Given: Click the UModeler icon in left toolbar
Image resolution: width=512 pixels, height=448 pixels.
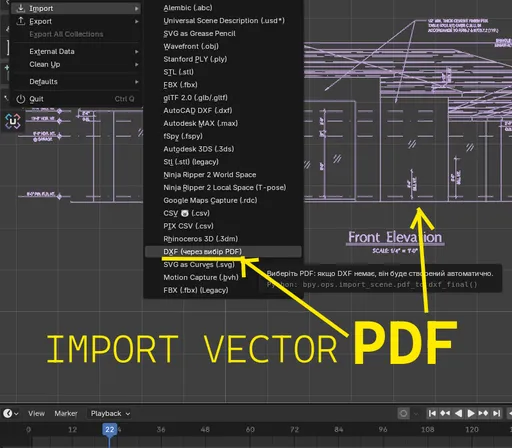Looking at the screenshot, I should click(x=13, y=121).
